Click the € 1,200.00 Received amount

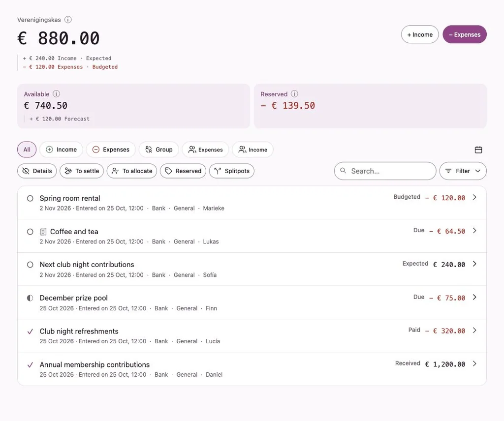click(x=445, y=364)
